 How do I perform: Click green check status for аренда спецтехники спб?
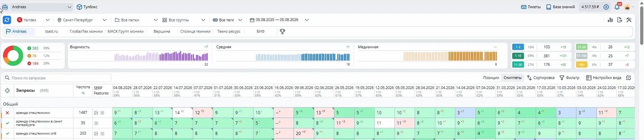point(7,134)
